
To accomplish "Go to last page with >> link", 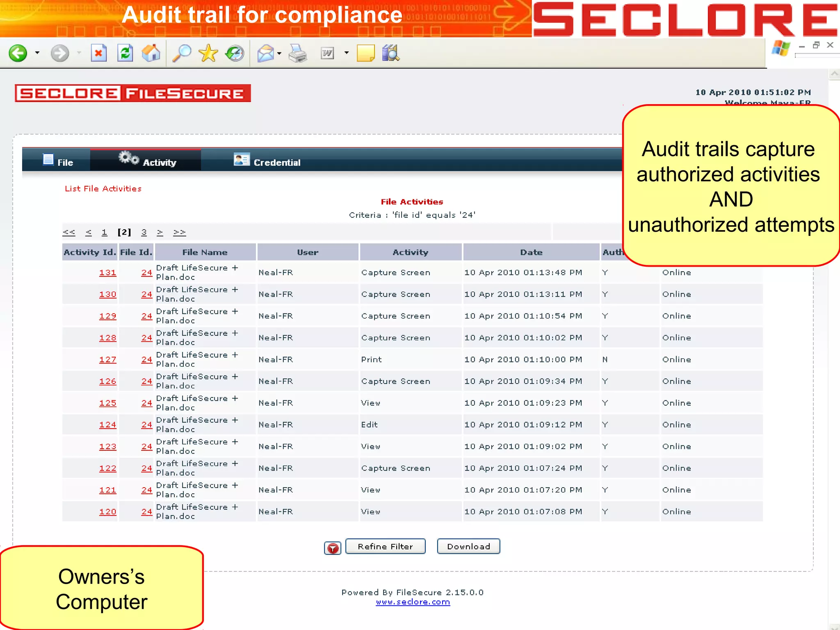I will (179, 232).
